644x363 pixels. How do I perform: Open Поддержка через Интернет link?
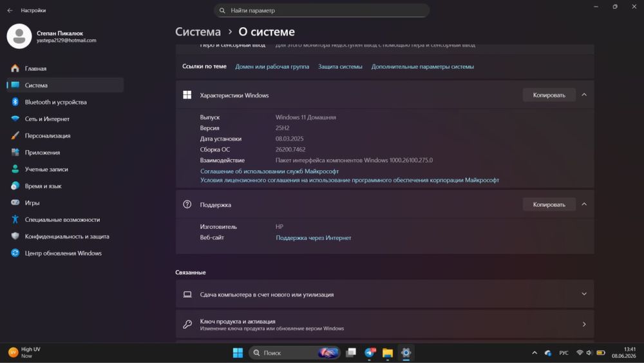coord(314,238)
